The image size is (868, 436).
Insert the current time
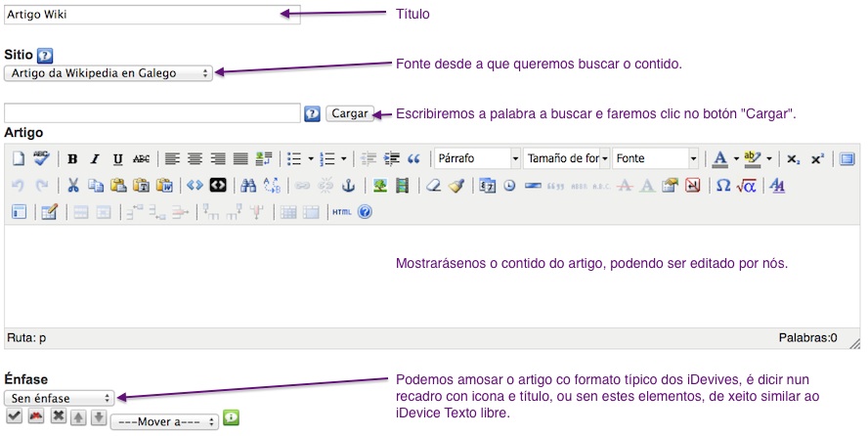pos(510,186)
